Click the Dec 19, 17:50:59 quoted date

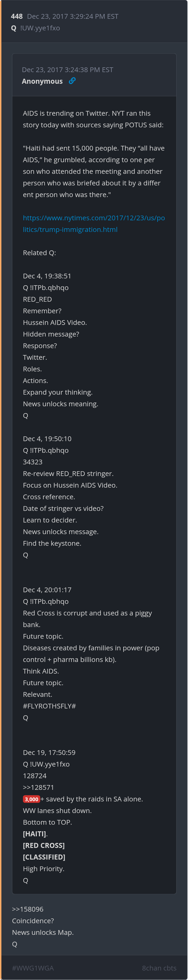49,752
